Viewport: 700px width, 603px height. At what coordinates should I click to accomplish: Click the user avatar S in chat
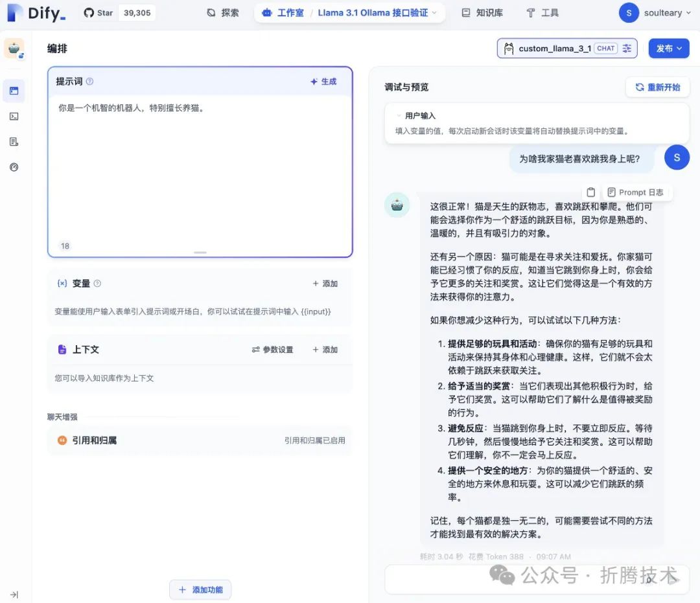click(x=677, y=157)
